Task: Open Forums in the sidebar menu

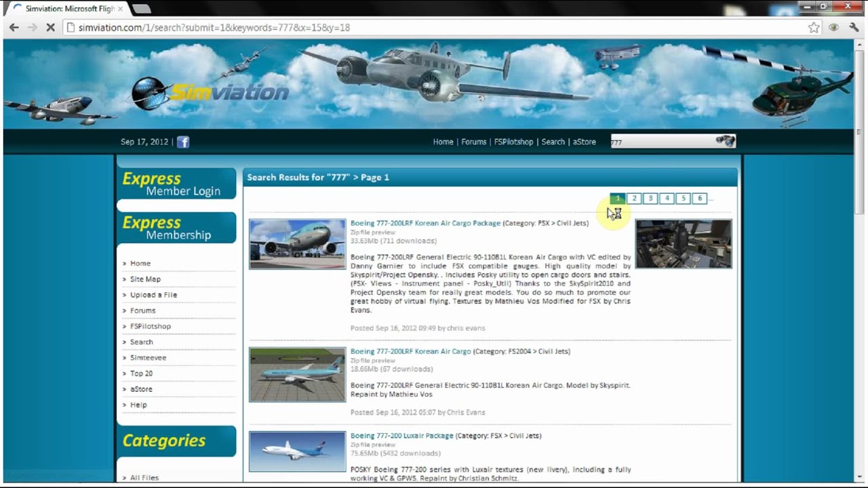Action: (142, 310)
